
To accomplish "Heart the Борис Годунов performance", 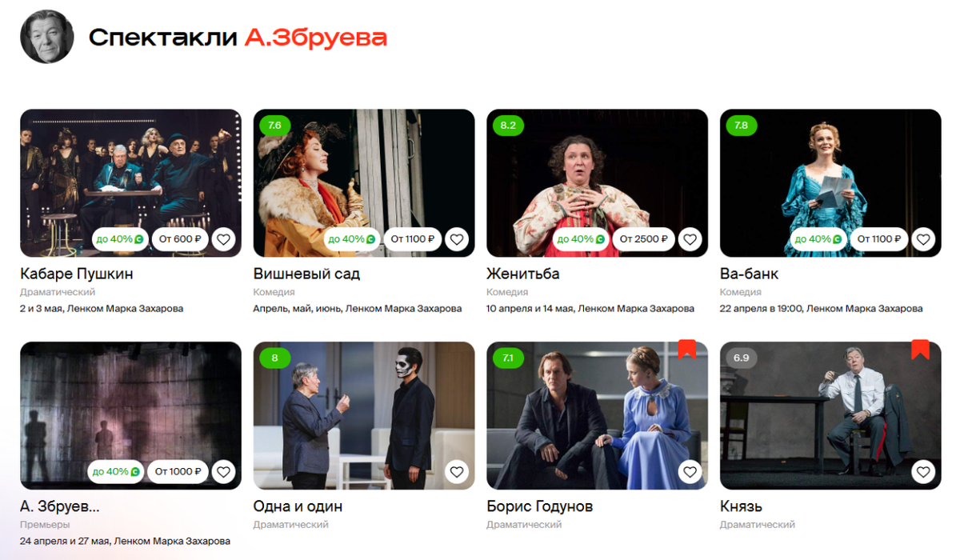I will pyautogui.click(x=690, y=472).
